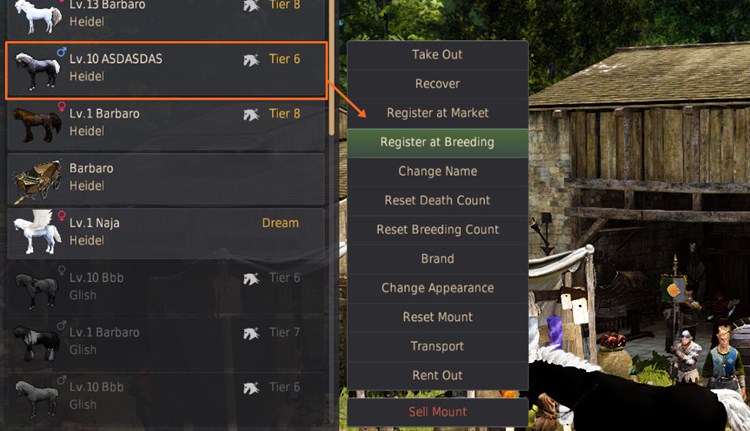Click the horse-head icon beside Lv.10 ASDASDAS

[x=251, y=60]
